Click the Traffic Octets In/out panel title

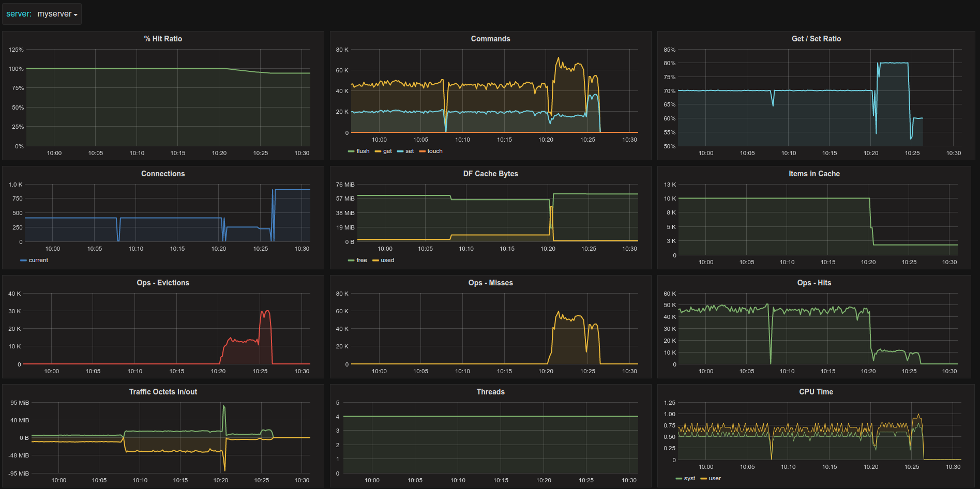(163, 392)
